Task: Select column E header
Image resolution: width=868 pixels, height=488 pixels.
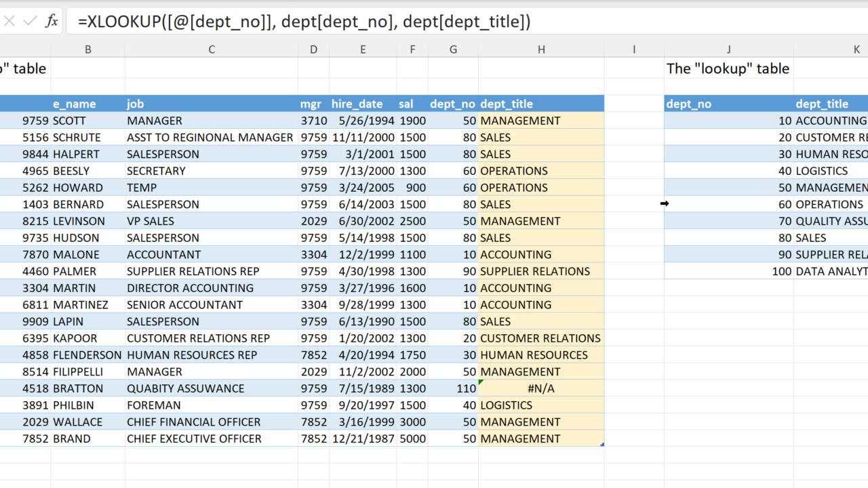Action: tap(363, 49)
